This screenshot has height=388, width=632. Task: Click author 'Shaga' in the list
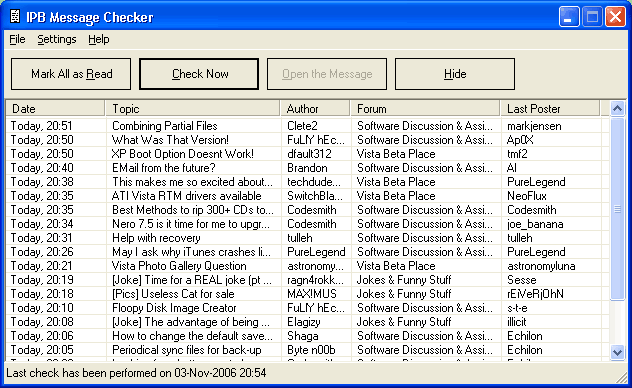(303, 336)
